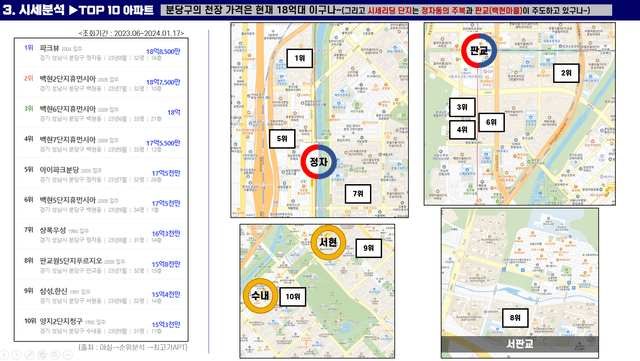Viewport: 640px width, 361px height.
Task: Click the price '18억7,500만'
Action: point(163,82)
